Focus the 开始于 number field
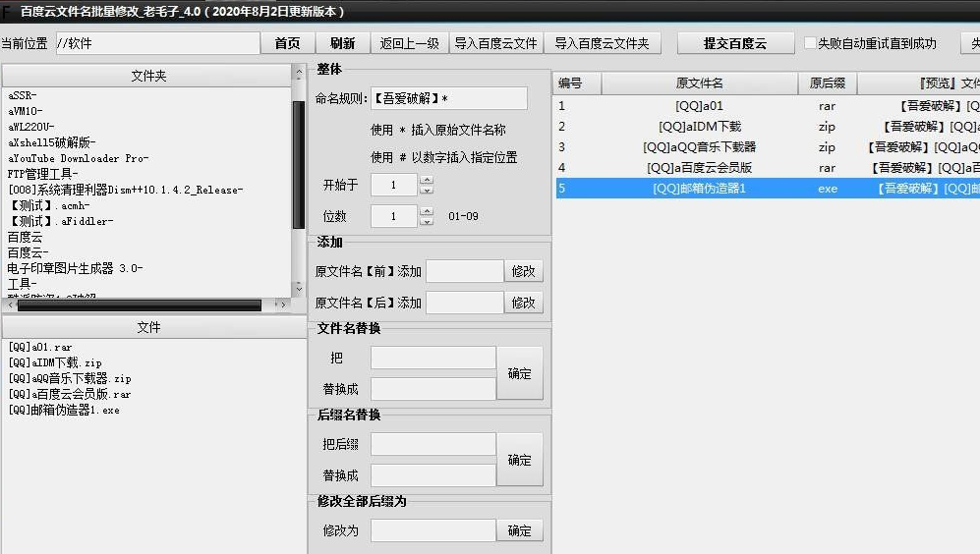980x554 pixels. (394, 185)
